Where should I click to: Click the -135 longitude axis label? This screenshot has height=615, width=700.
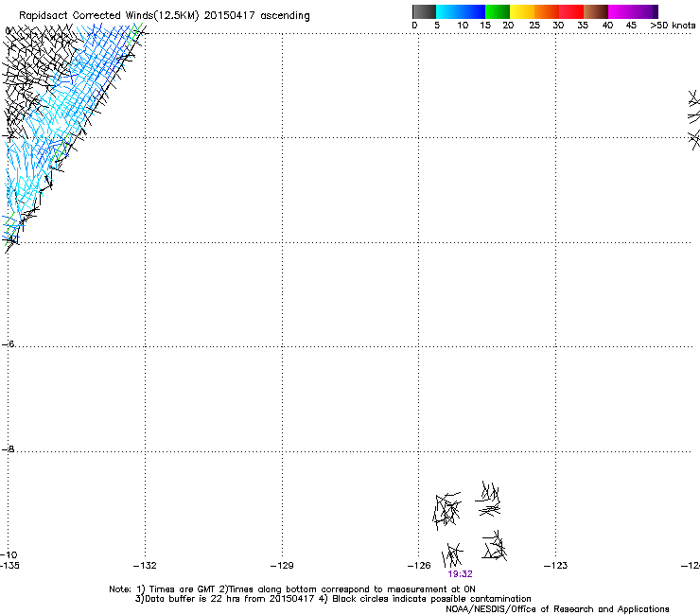coord(9,566)
